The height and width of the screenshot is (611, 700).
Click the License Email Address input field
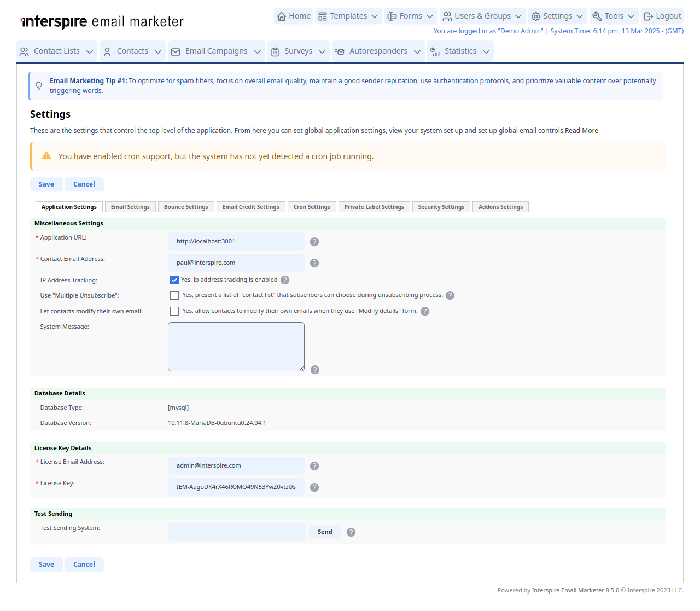click(236, 465)
